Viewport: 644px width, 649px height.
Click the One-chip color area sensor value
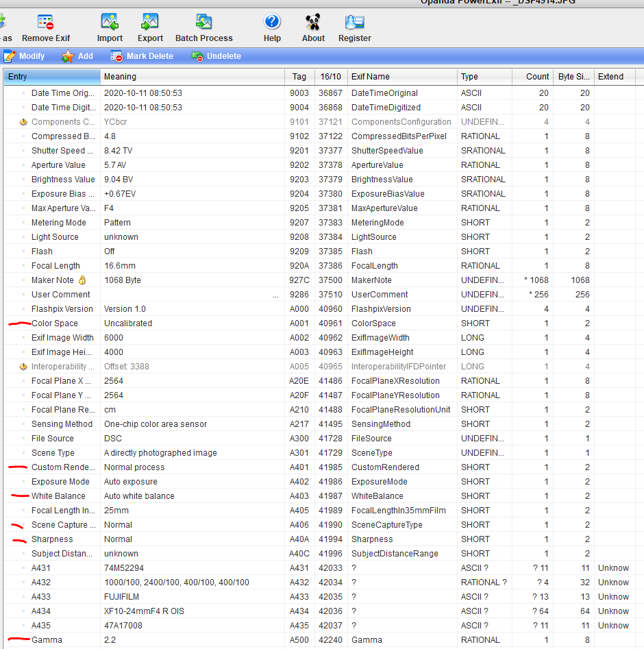(x=156, y=424)
